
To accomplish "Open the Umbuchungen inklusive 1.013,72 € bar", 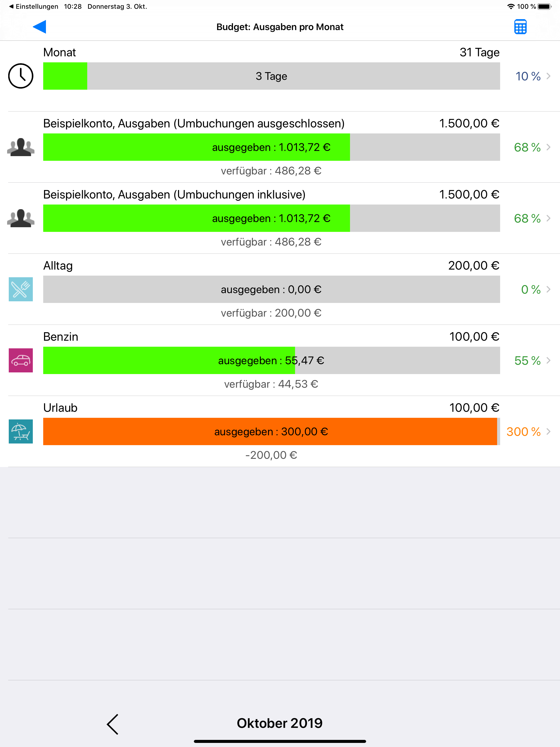I will click(x=271, y=218).
